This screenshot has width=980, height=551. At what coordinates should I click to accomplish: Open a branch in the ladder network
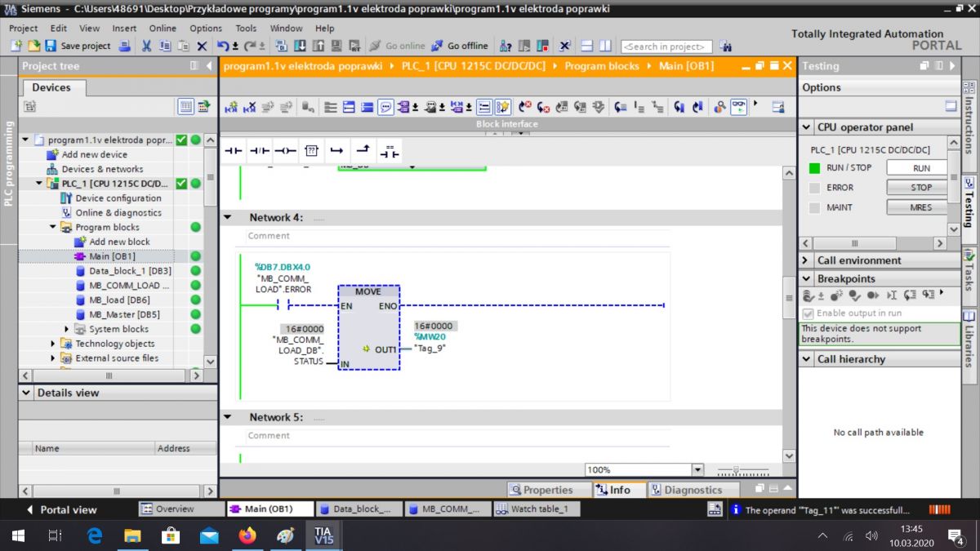click(x=336, y=151)
